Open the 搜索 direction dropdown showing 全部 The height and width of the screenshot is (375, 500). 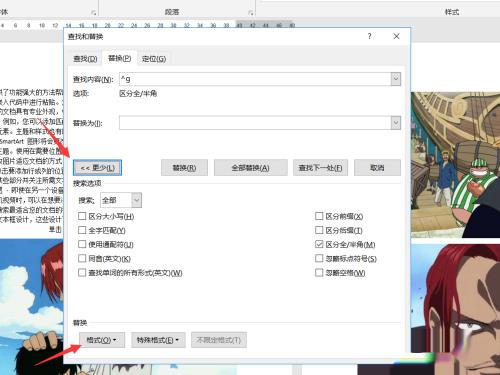(137, 200)
